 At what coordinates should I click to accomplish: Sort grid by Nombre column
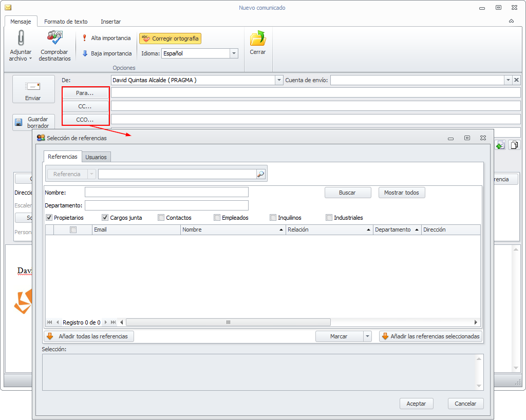click(233, 230)
